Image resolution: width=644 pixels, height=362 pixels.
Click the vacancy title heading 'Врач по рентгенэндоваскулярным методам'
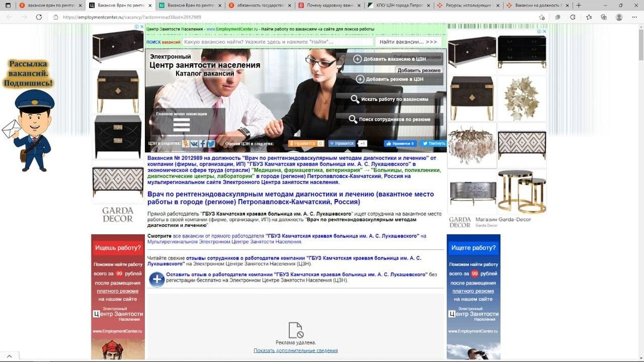pyautogui.click(x=291, y=198)
